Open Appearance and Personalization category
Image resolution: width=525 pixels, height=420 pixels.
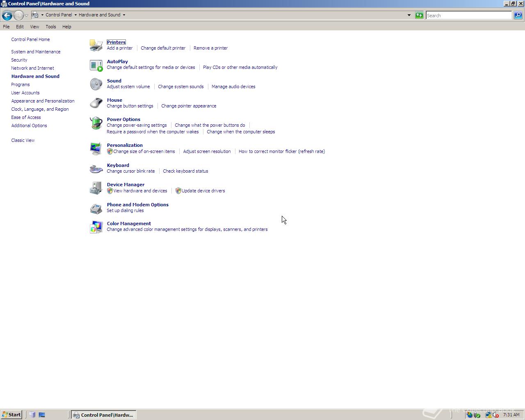click(43, 101)
